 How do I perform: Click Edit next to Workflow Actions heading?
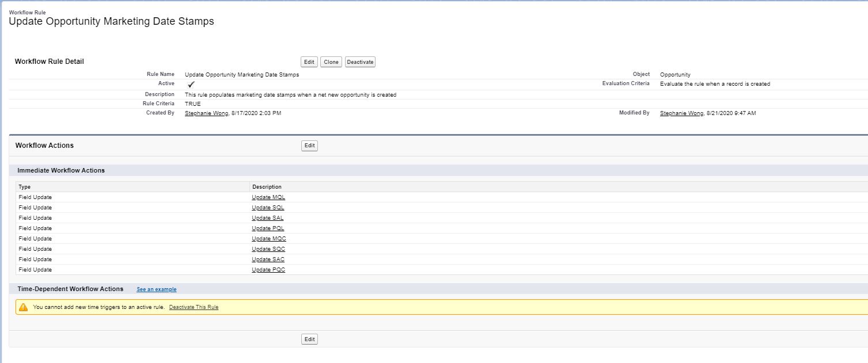[x=309, y=146]
